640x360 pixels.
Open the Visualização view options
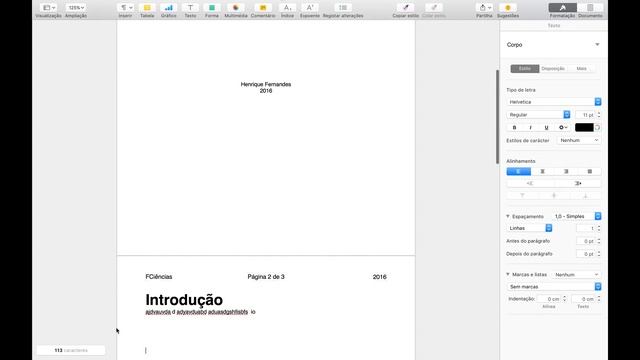coord(49,8)
